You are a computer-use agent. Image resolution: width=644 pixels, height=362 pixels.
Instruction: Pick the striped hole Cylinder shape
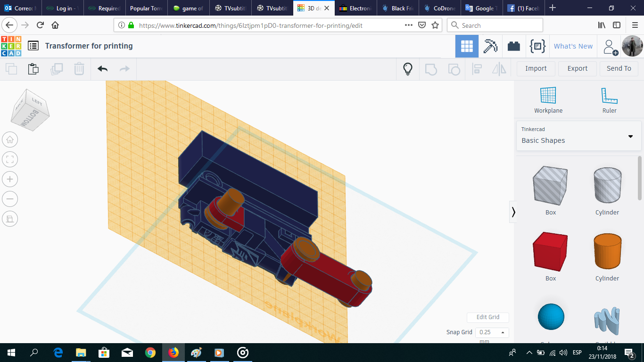tap(607, 186)
